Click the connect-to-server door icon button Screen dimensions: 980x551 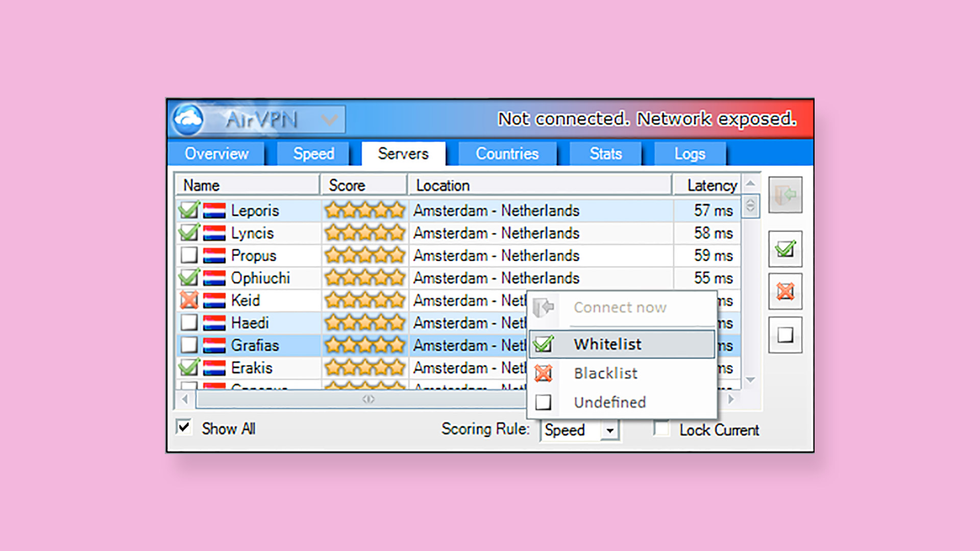(x=785, y=194)
